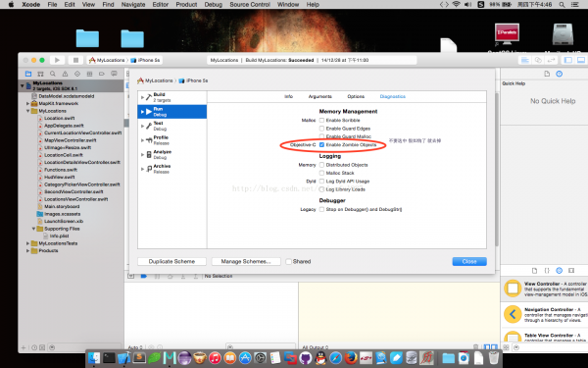Open the Source Control menu
Screen dimensions: 588x368
point(250,5)
